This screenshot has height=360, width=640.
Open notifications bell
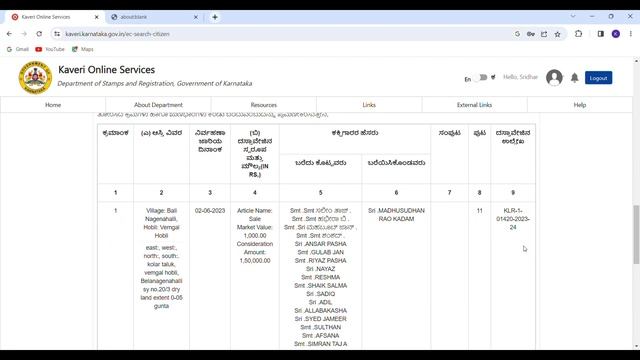pyautogui.click(x=574, y=78)
